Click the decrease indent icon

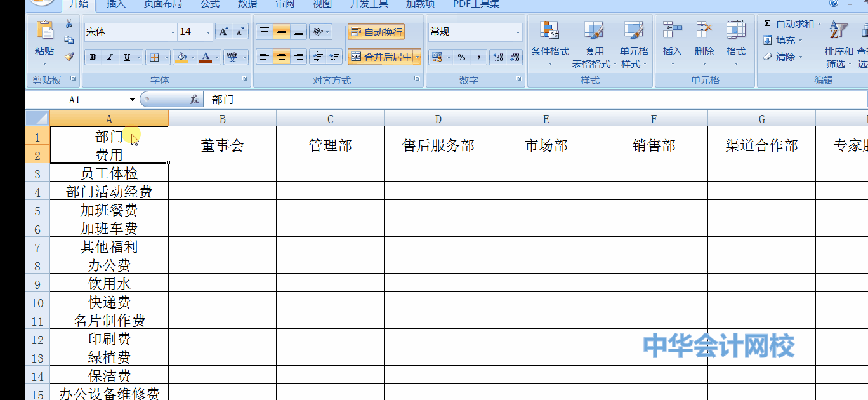click(319, 57)
